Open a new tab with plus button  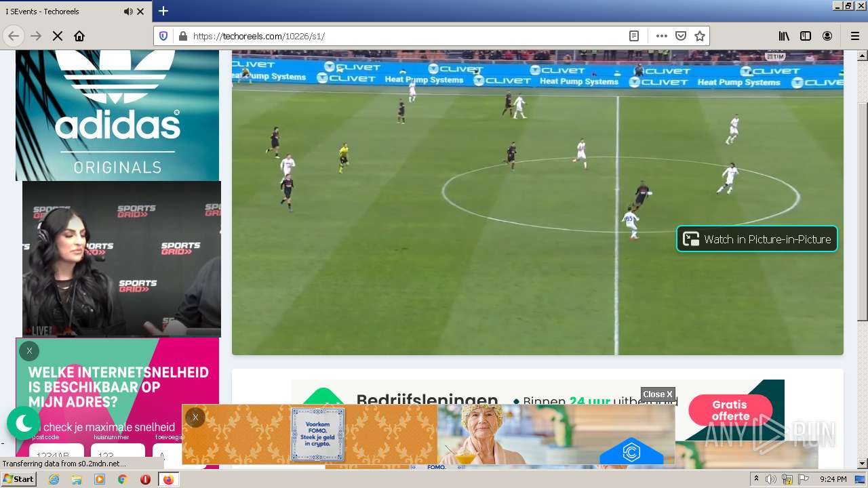[x=163, y=11]
